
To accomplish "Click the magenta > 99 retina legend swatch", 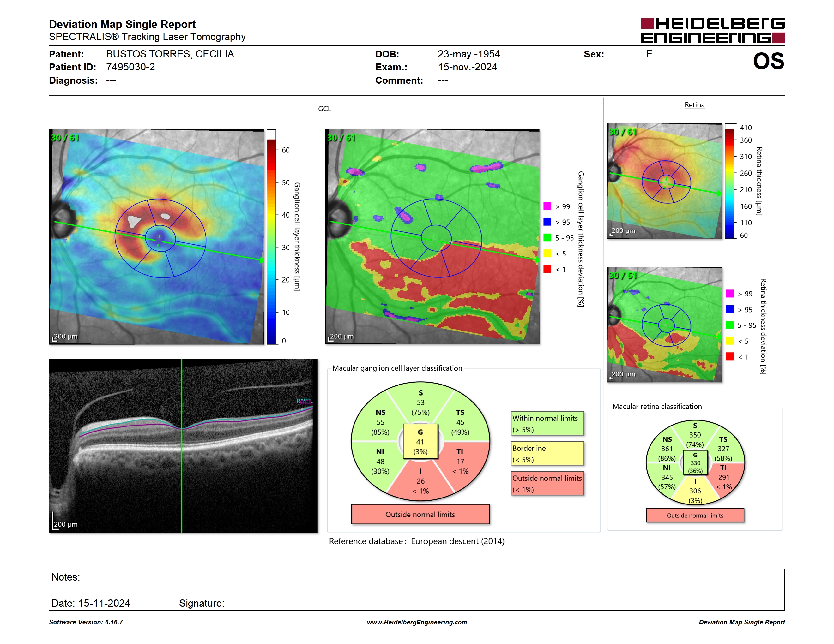I will [x=730, y=293].
